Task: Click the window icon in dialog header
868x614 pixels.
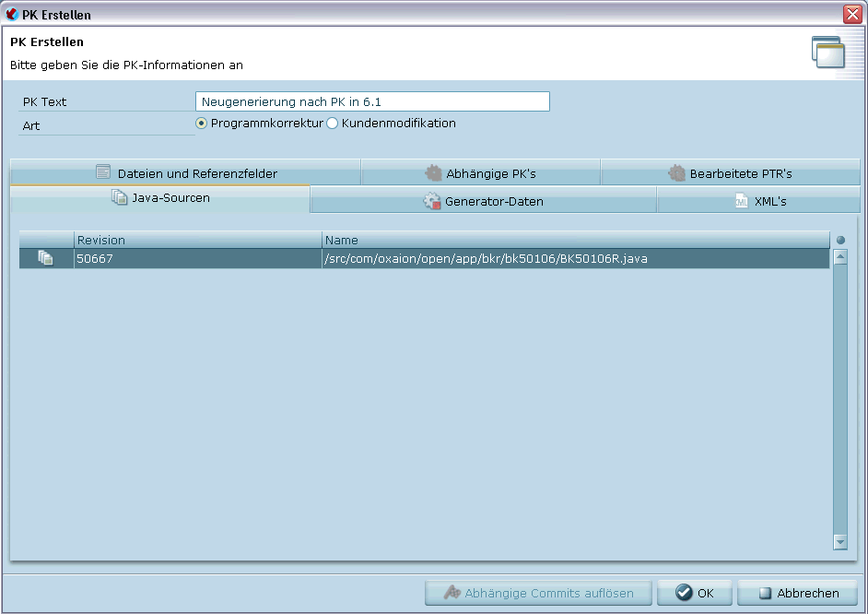Action: point(828,52)
